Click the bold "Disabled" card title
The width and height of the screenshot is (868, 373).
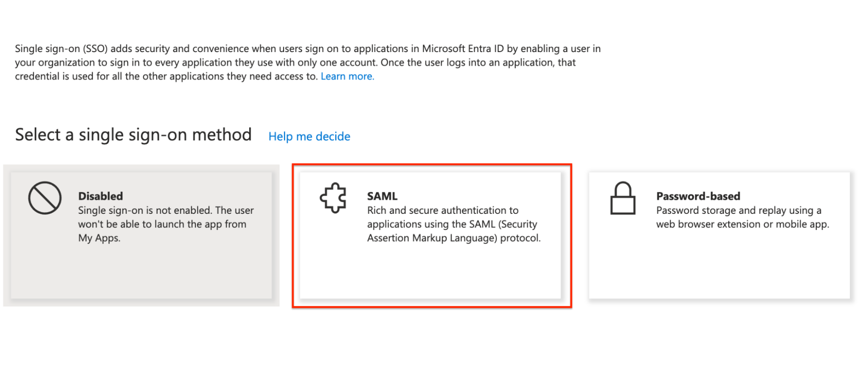pos(100,196)
